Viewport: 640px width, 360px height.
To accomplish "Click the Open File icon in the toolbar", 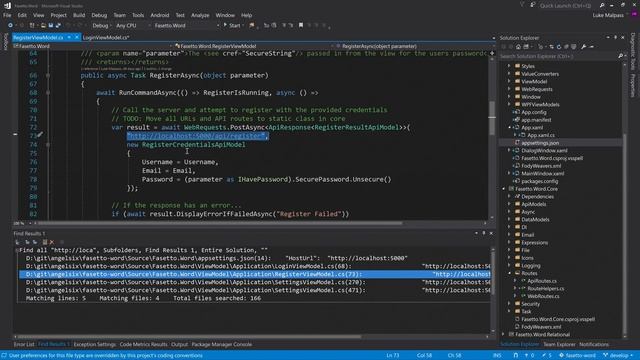I will tap(43, 25).
